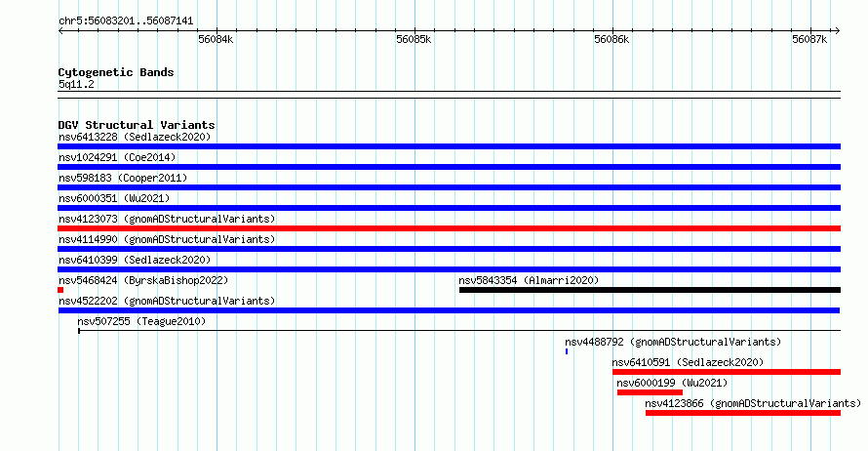This screenshot has height=451, width=868.
Task: Select the blue bar under nsv6413228
Action: (449, 146)
